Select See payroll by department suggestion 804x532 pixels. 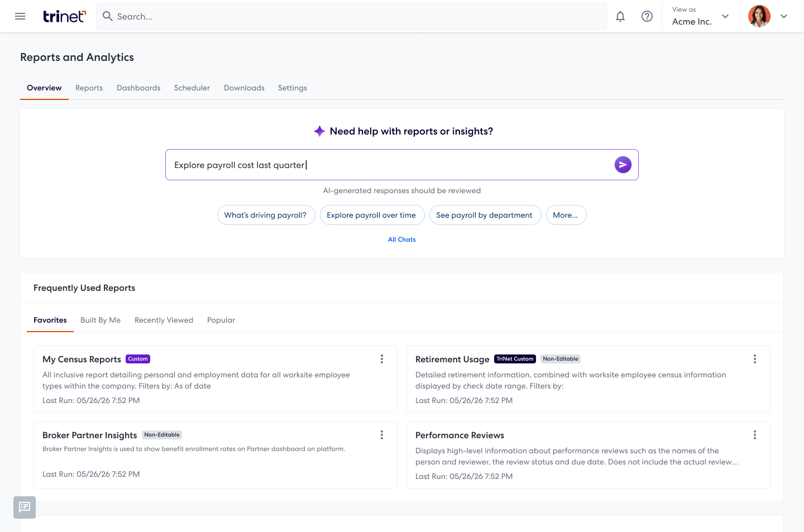[x=485, y=215]
